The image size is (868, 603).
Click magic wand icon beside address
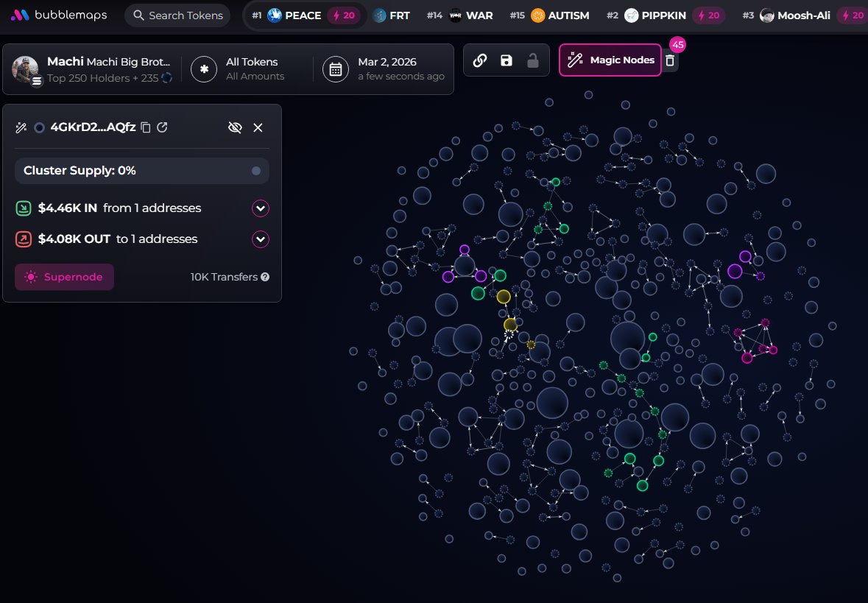[21, 128]
